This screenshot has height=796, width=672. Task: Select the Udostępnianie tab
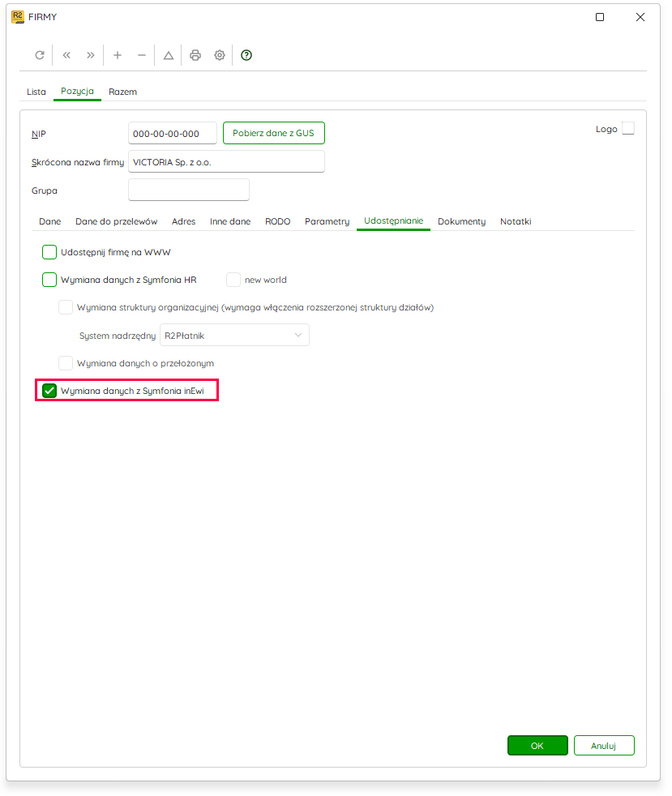[393, 220]
